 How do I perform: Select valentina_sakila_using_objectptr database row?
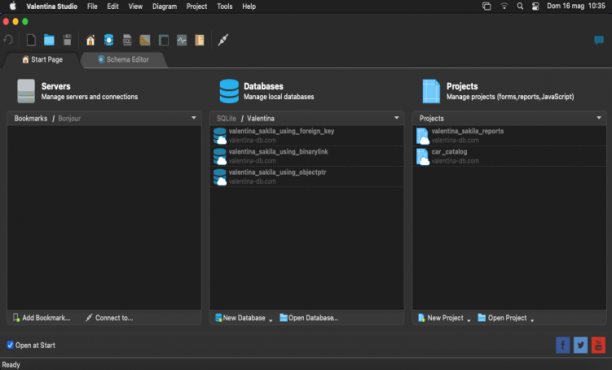307,177
